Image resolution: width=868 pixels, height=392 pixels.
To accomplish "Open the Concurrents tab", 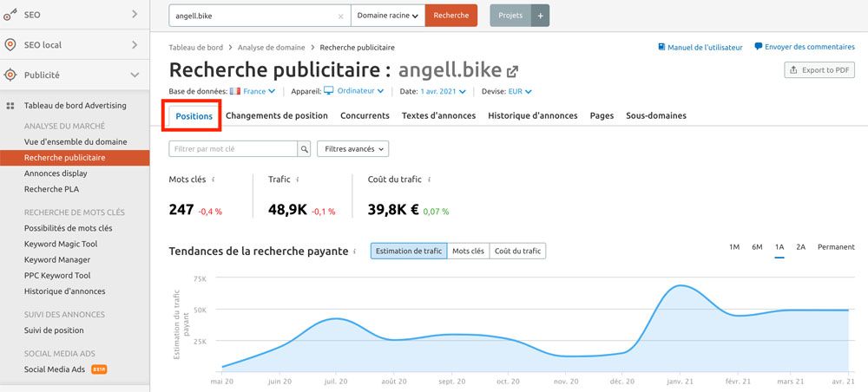I will point(365,115).
